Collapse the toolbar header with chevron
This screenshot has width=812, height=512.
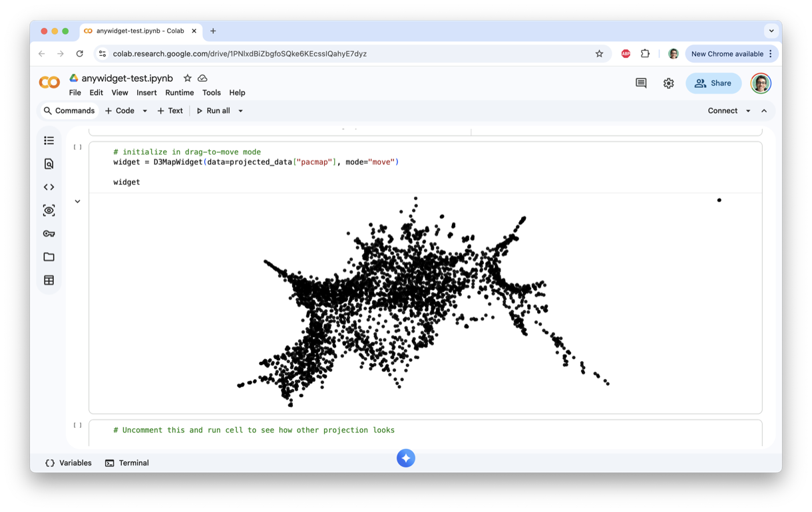(764, 111)
